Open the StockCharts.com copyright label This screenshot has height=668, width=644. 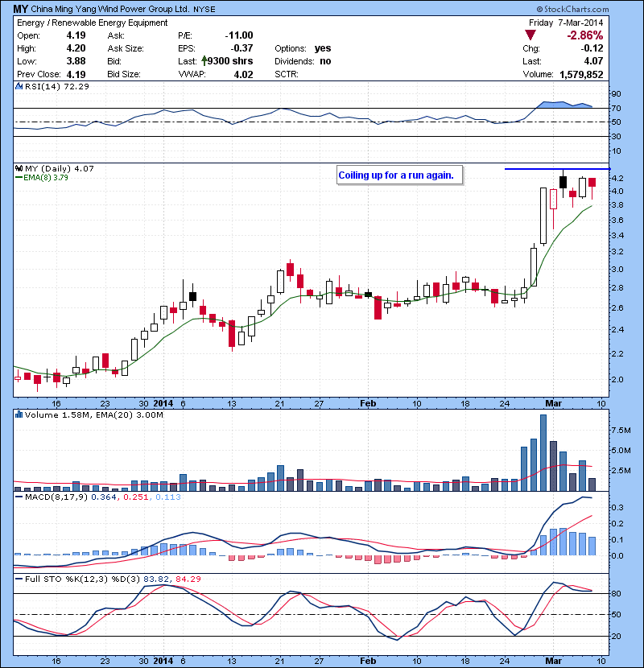(x=573, y=9)
